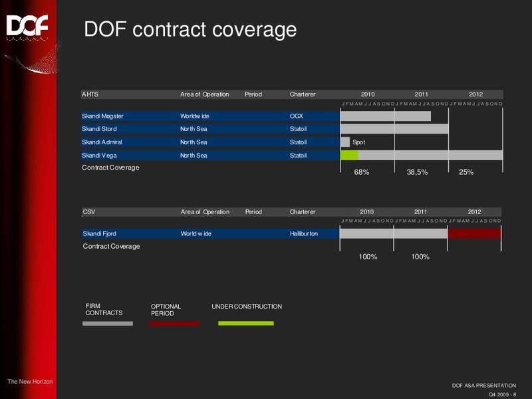The height and width of the screenshot is (399, 532).
Task: Click 'North Sea' in Skandi Admiral row
Action: pyautogui.click(x=194, y=142)
